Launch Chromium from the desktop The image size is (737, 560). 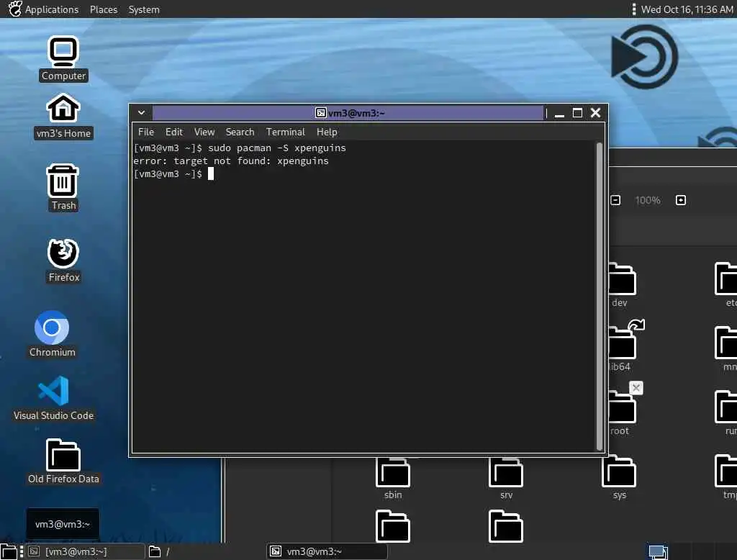pos(52,333)
